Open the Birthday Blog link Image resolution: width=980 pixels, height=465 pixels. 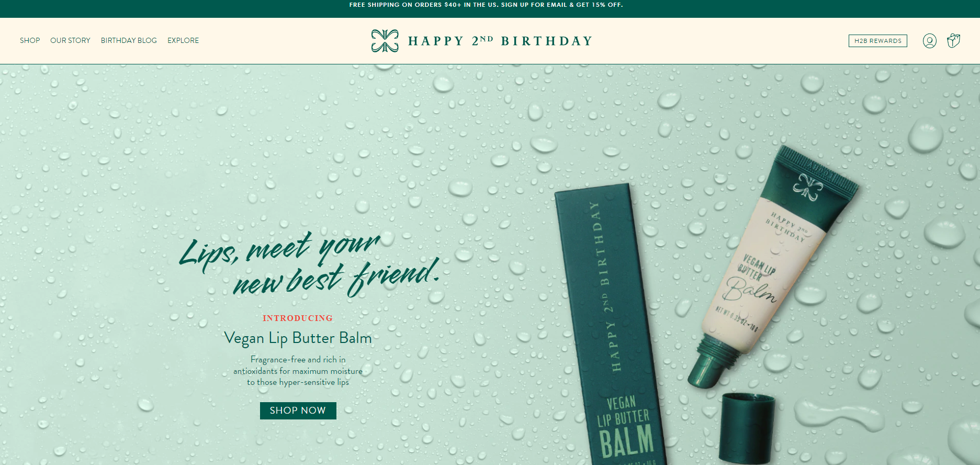[x=129, y=40]
